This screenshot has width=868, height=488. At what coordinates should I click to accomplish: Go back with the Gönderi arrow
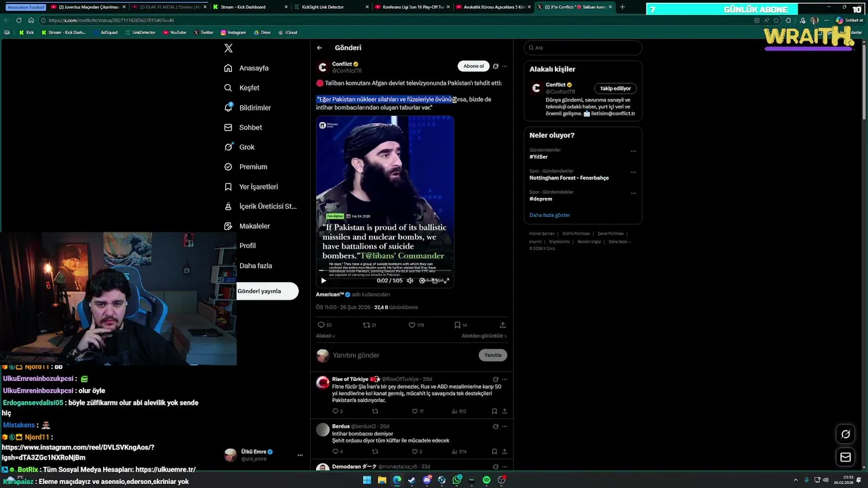pos(319,48)
